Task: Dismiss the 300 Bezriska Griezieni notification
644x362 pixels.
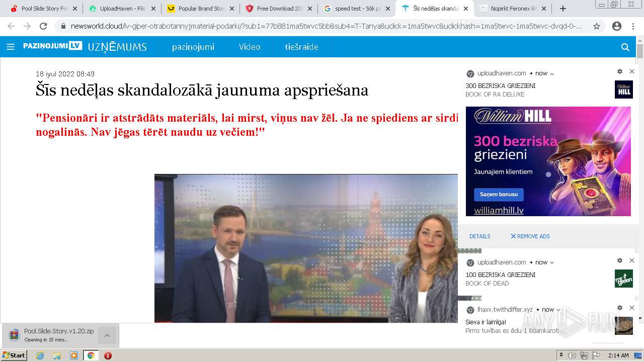Action: coord(632,71)
